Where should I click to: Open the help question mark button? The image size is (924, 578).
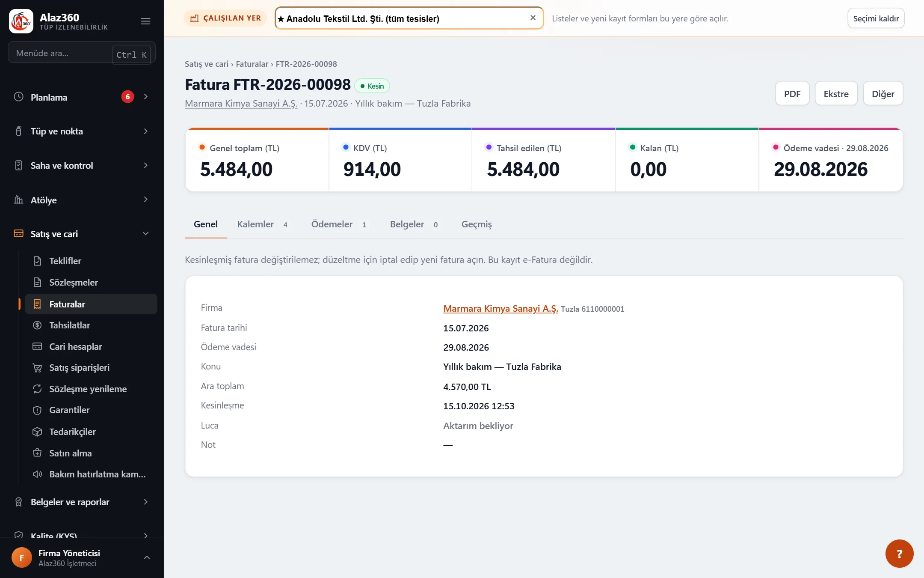[x=899, y=554]
